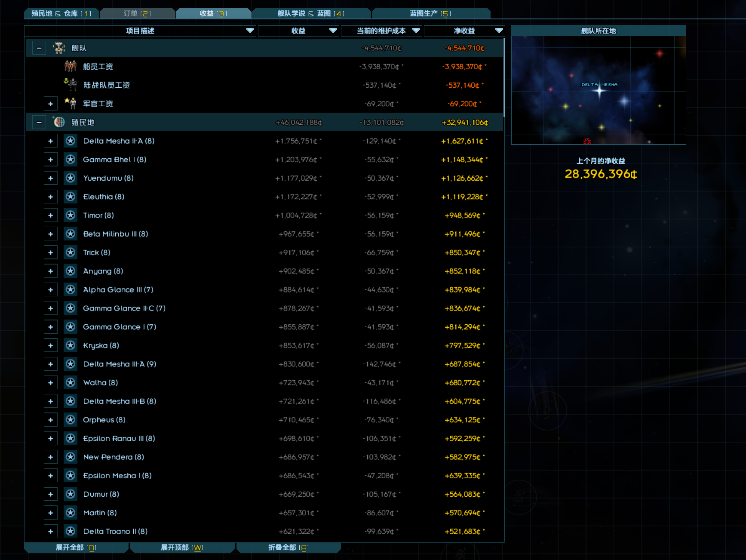
Task: Collapse the 舰队 fleet section
Action: coord(39,48)
